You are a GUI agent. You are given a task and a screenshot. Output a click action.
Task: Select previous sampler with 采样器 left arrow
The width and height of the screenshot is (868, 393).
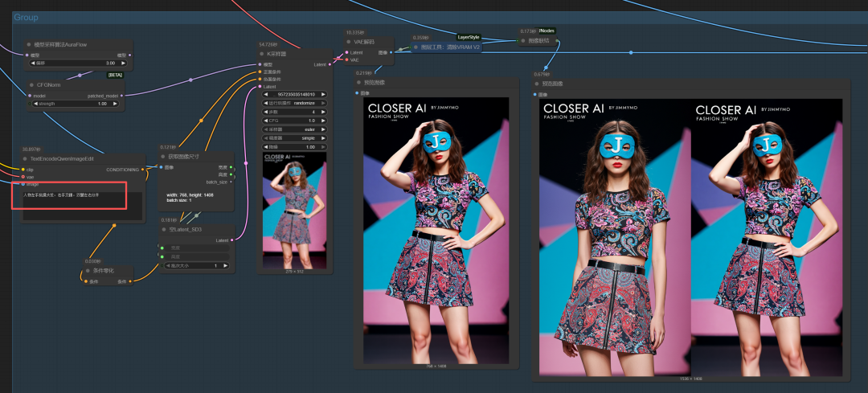(x=265, y=129)
